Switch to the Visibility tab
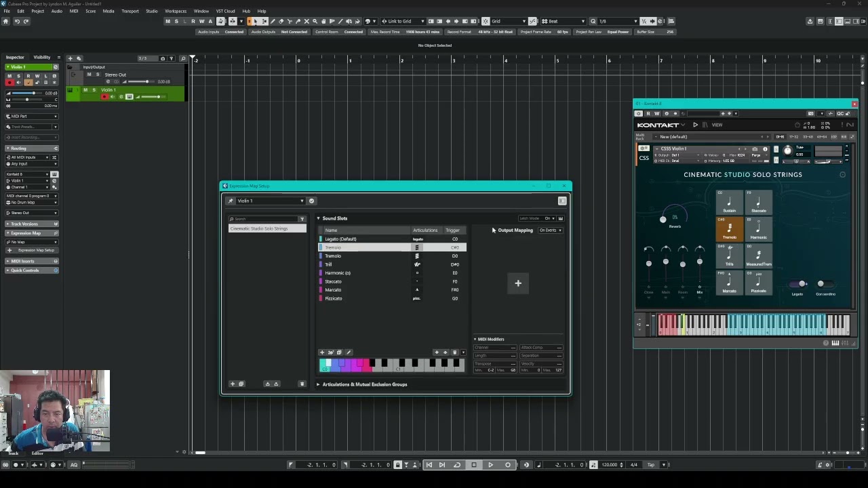This screenshot has height=488, width=868. [42, 58]
